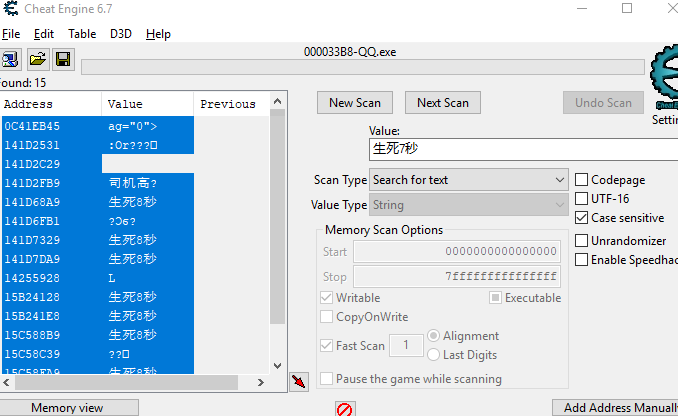This screenshot has width=678, height=416.
Task: Open Memory view
Action: (68, 408)
